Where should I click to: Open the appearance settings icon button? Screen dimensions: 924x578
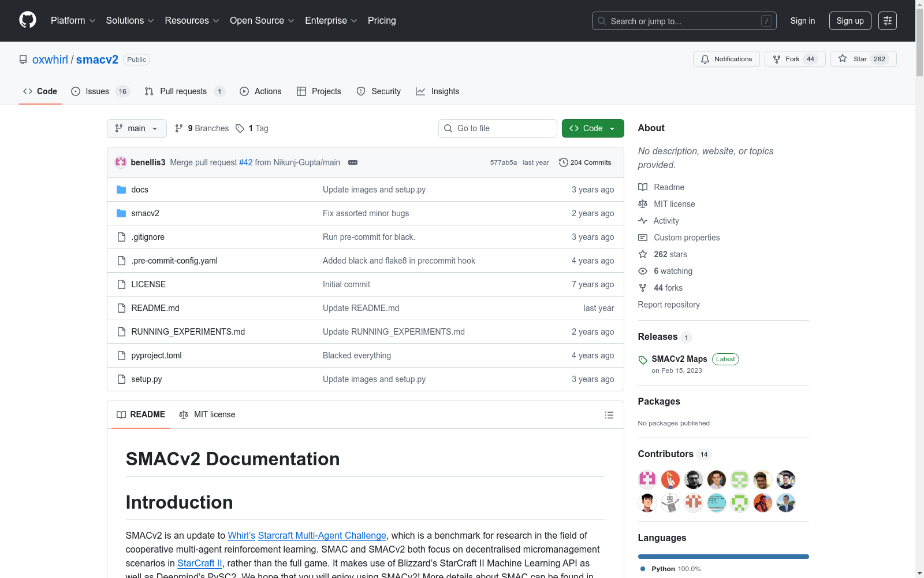[x=888, y=21]
